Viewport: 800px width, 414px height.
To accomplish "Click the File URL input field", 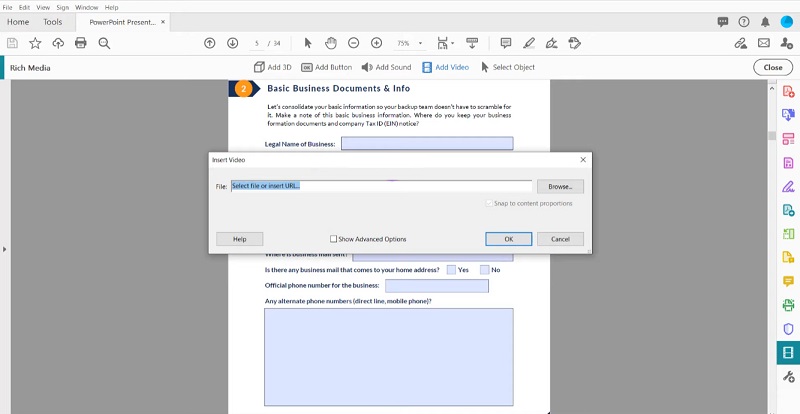I will (381, 186).
